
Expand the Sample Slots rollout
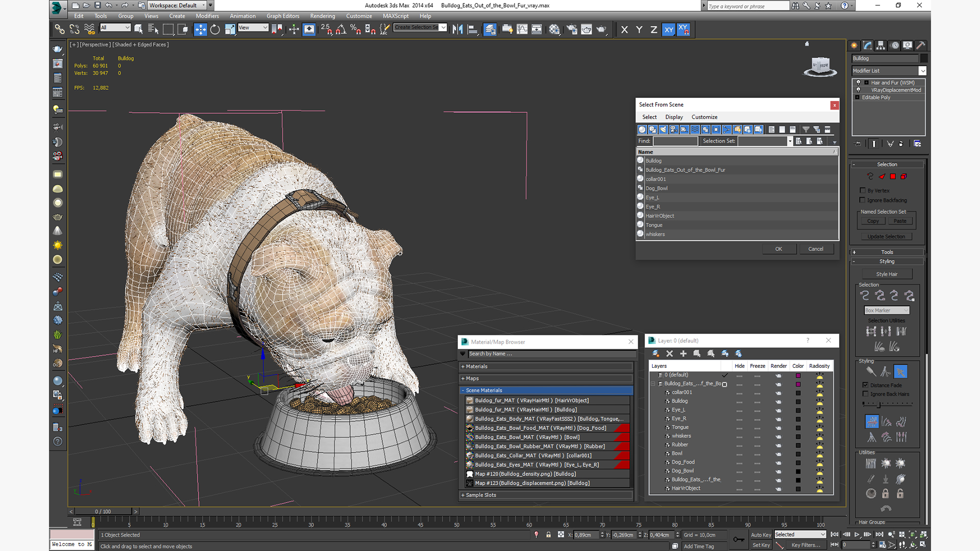tap(546, 495)
